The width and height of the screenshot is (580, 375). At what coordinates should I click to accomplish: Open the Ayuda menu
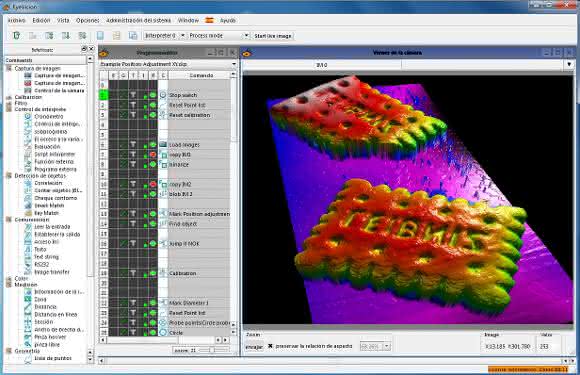tap(228, 20)
